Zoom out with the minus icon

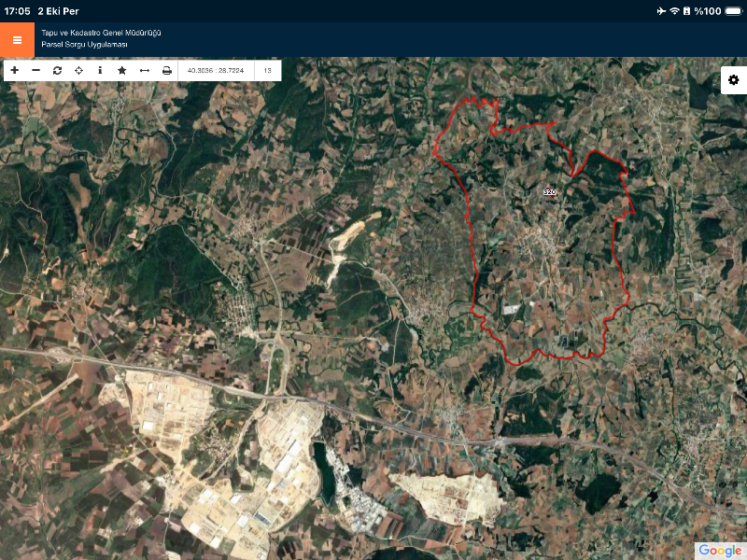click(35, 70)
